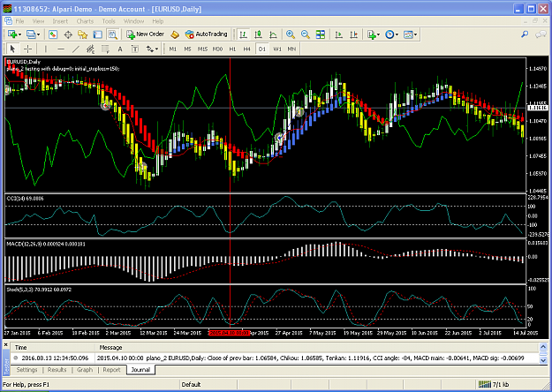Open the tile windows icon
Viewport: 552px width, 392px height.
pyautogui.click(x=321, y=34)
